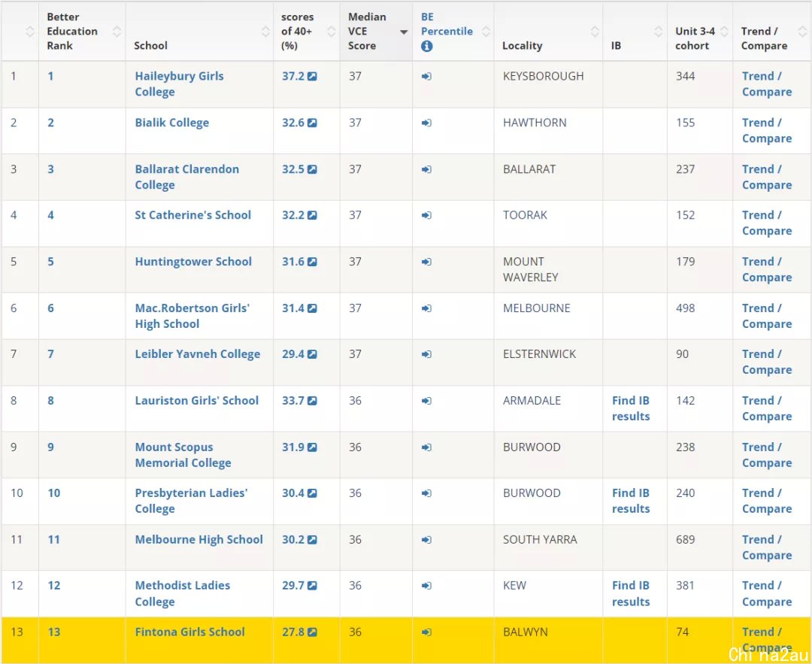Sort table by Unit 3-4 cohort column
This screenshot has height=664, width=812.
click(700, 31)
